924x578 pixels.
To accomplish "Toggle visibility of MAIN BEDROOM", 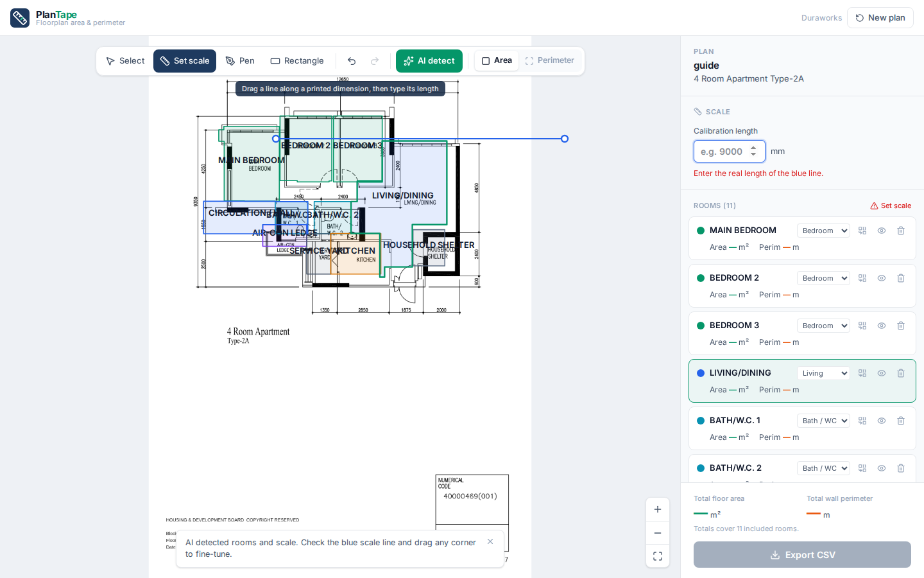I will (882, 231).
